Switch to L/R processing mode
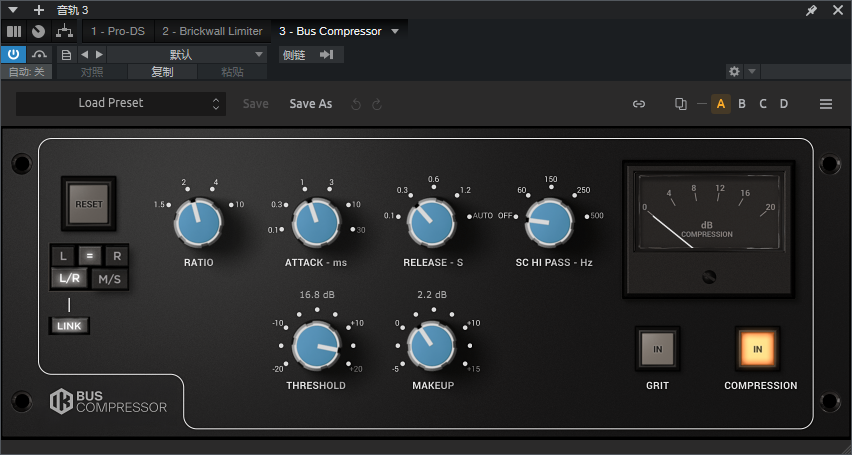 70,279
